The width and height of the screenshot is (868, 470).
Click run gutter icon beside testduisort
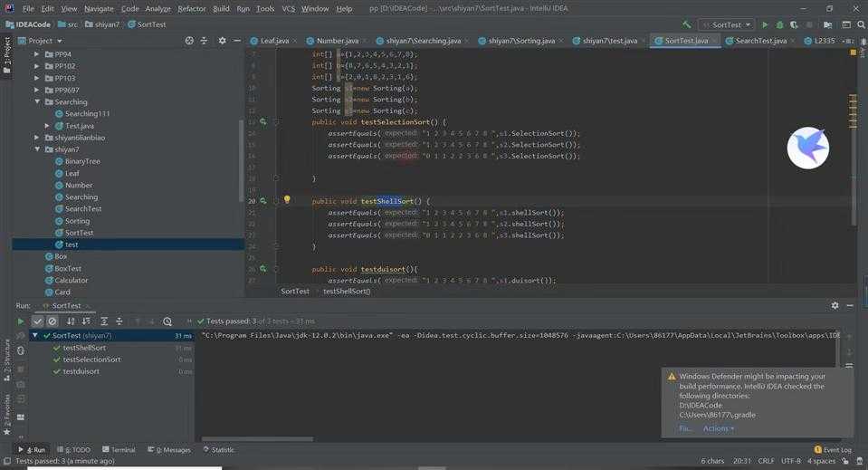coord(263,269)
